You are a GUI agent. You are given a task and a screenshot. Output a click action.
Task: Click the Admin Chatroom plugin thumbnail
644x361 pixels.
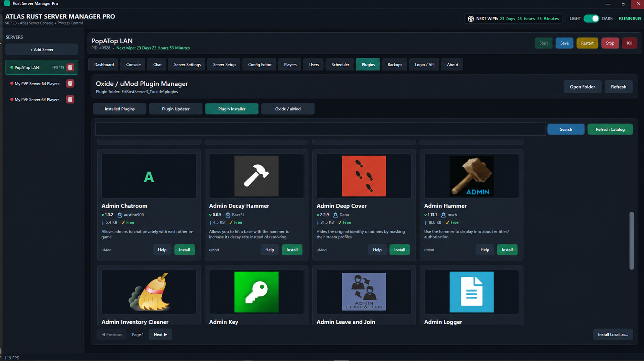click(x=149, y=176)
